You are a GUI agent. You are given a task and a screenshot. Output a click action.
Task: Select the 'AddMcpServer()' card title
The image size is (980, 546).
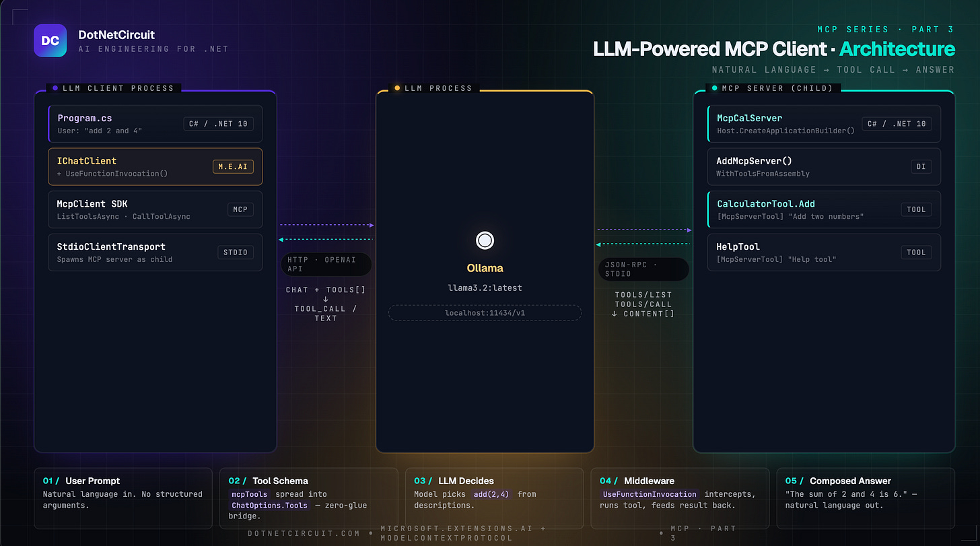pos(755,161)
